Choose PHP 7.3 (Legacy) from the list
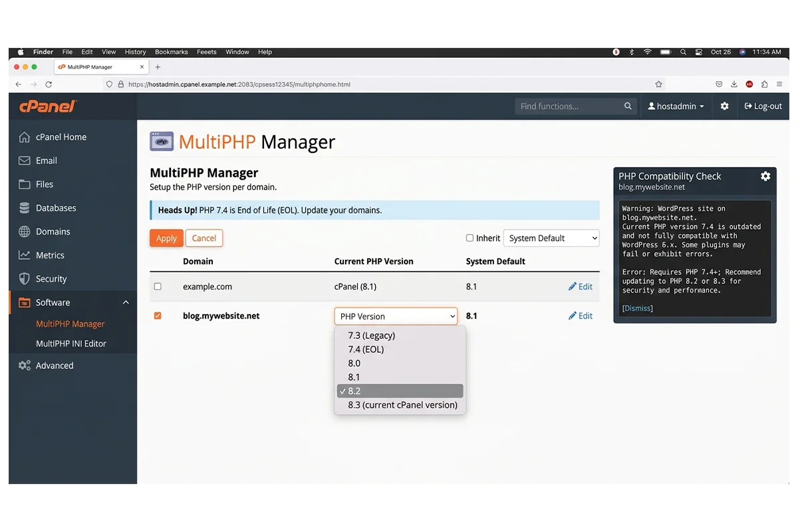Image resolution: width=798 pixels, height=532 pixels. pos(400,335)
